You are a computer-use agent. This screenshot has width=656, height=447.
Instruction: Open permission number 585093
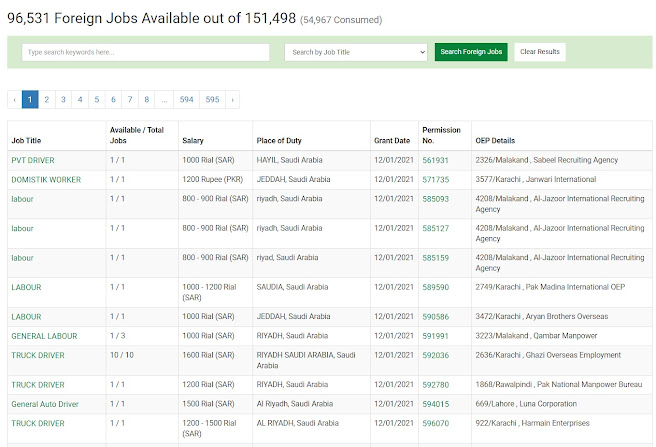(436, 199)
